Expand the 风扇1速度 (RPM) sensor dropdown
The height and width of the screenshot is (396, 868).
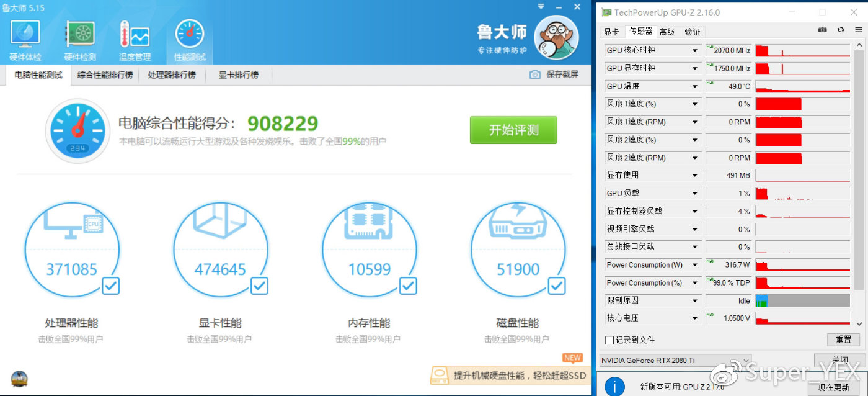click(695, 122)
